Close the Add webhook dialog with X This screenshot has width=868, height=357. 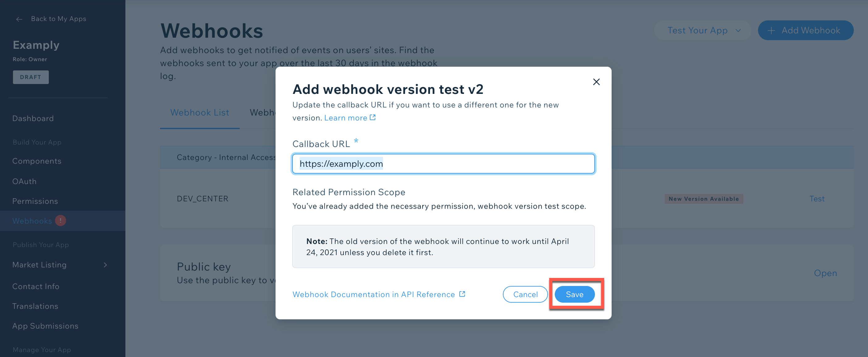(x=596, y=82)
